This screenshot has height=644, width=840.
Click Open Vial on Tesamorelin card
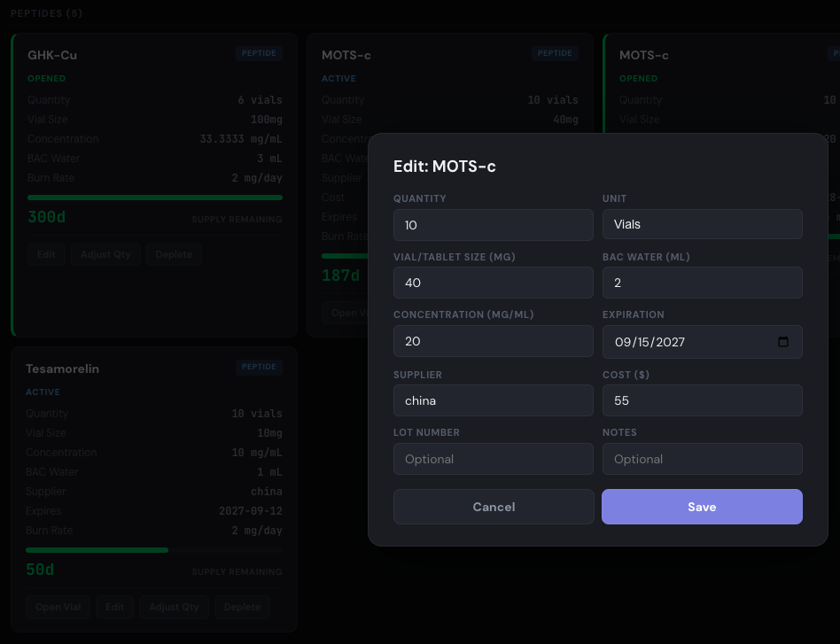pos(58,607)
